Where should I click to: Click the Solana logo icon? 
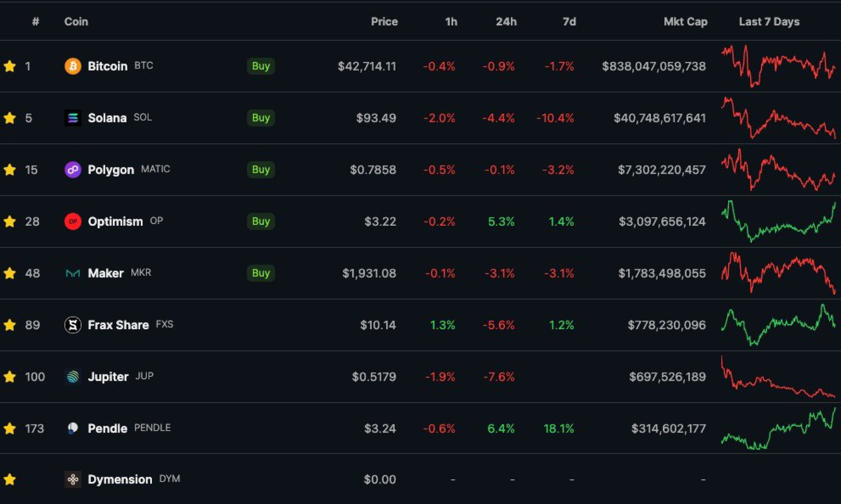73,118
